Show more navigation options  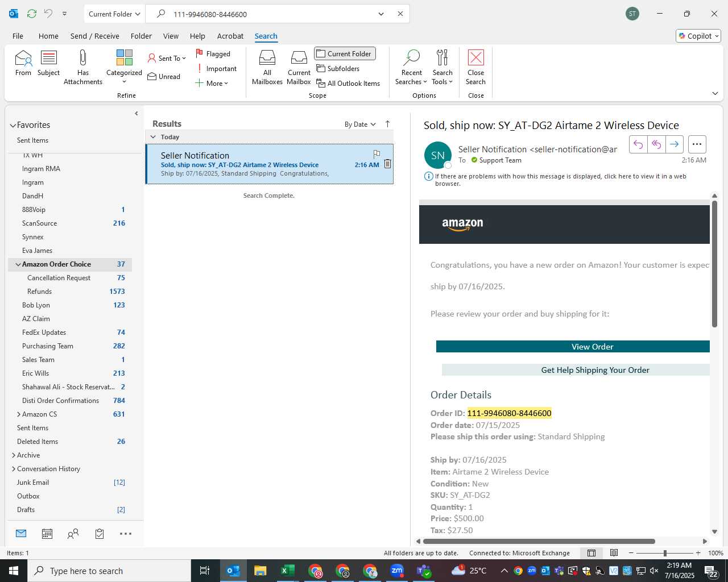126,534
